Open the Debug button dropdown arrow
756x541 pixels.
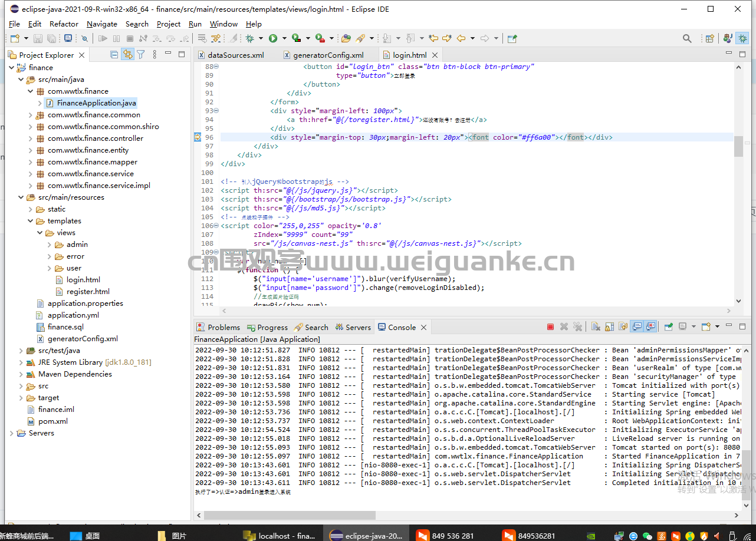tap(261, 38)
